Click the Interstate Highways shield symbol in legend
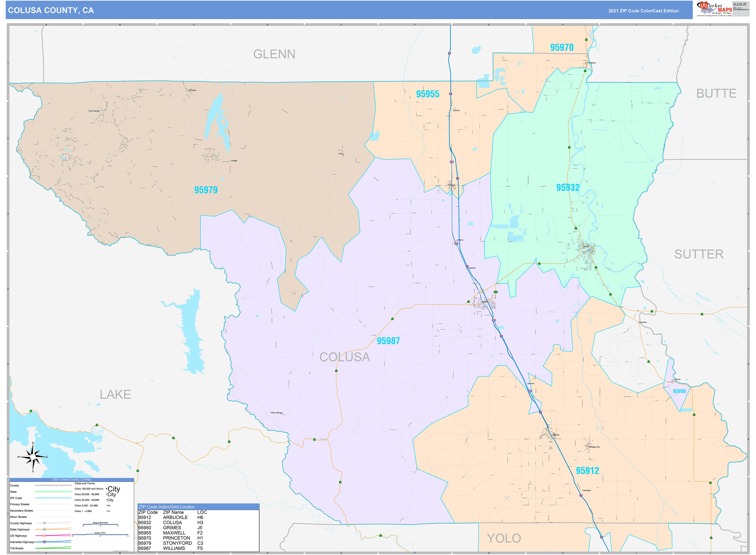The height and width of the screenshot is (555, 756). point(44,542)
